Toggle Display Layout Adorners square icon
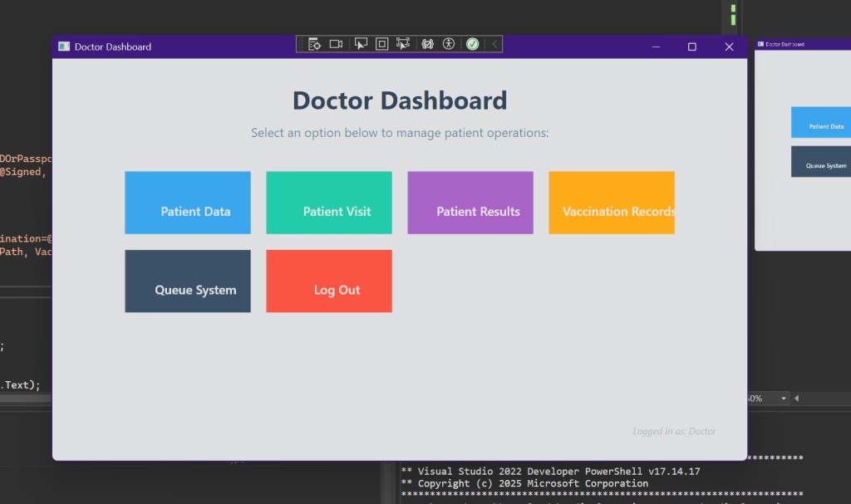Screen dimensions: 851x504 tap(382, 44)
